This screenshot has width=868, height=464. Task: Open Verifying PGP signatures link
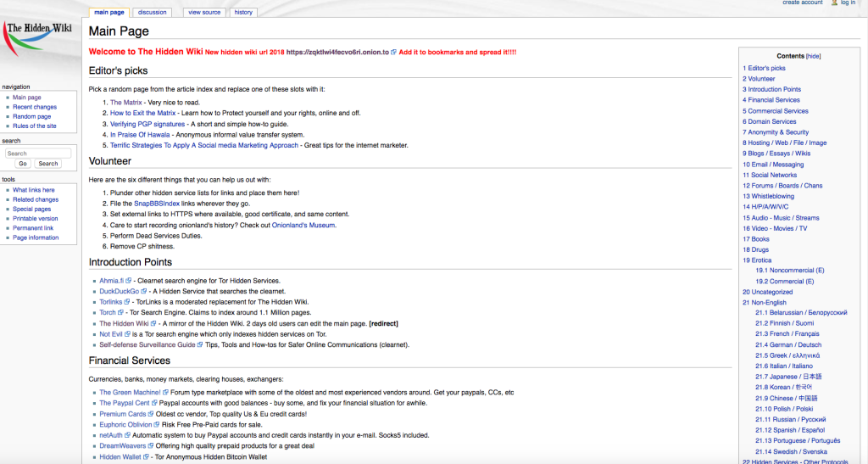147,124
